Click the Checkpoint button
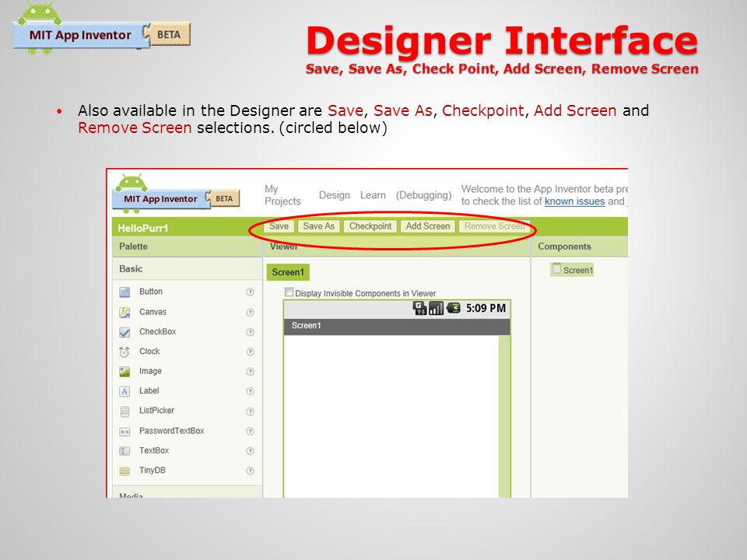The image size is (747, 560). click(370, 226)
